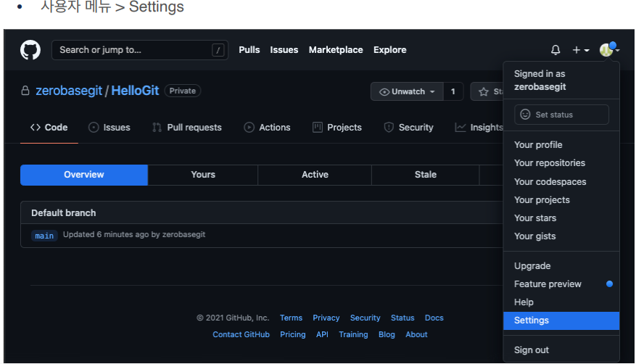Open Your stars menu item
Viewport: 636px width, 364px height.
(561, 218)
